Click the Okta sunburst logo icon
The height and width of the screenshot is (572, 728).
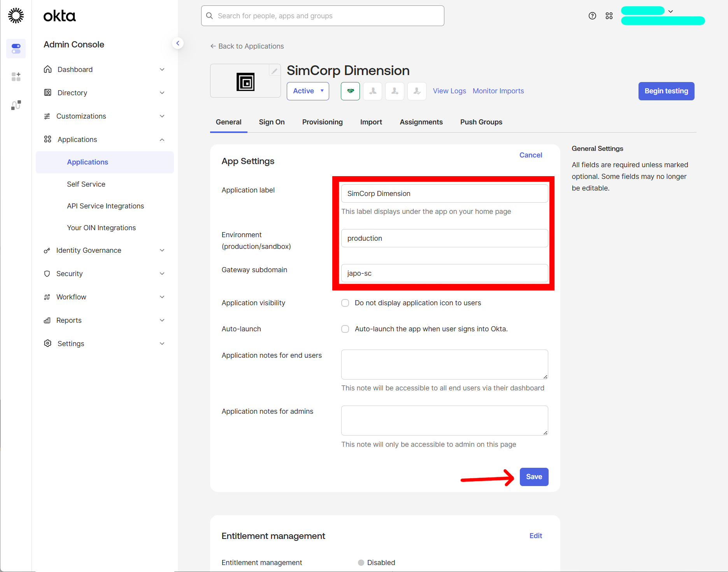tap(16, 16)
